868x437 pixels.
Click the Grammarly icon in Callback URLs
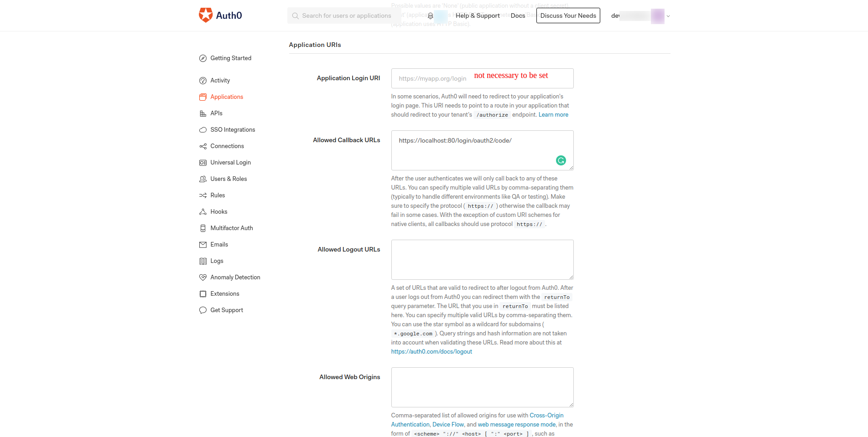[561, 160]
